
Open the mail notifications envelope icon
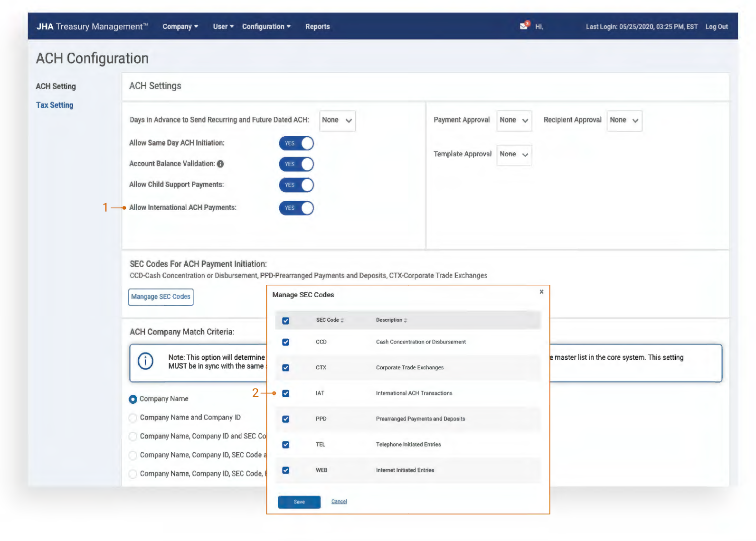(x=523, y=26)
